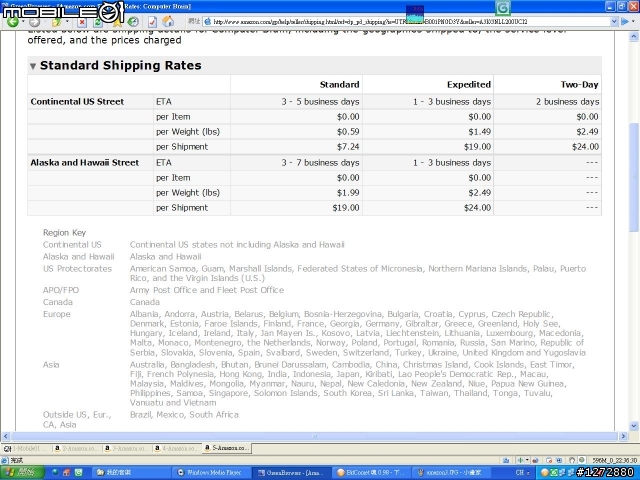Click the blue Go arrow beside address bar
The image size is (640, 480).
tap(624, 22)
